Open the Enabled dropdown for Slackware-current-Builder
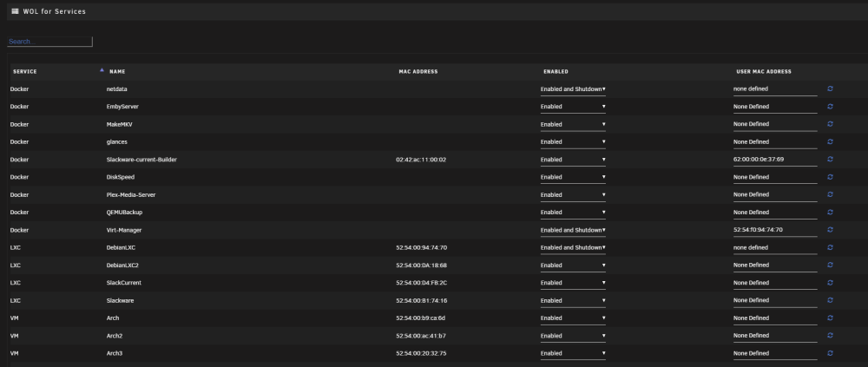The height and width of the screenshot is (367, 868). [573, 160]
